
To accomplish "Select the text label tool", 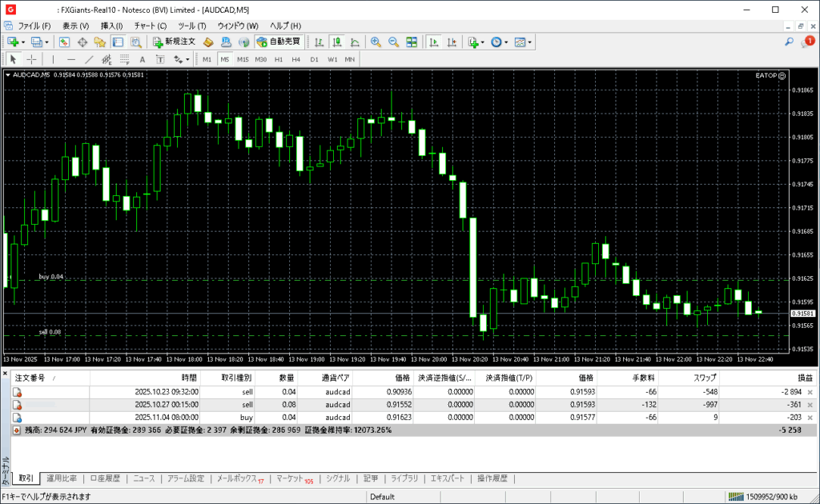I will pos(143,59).
